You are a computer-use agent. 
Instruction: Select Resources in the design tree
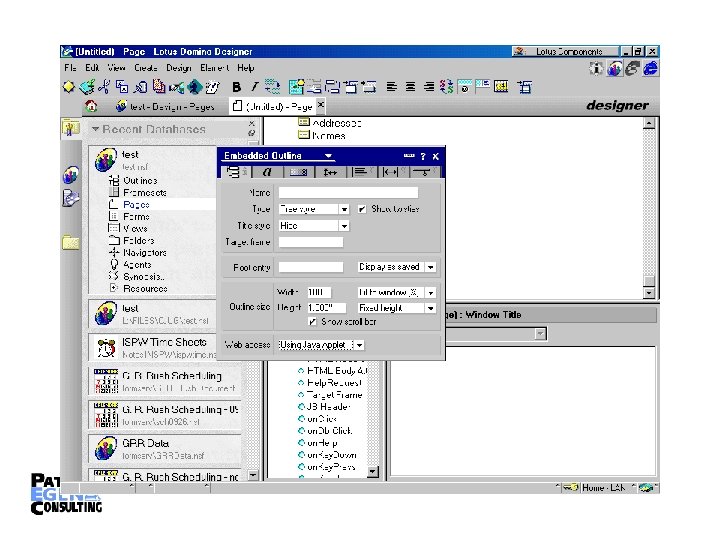(145, 288)
